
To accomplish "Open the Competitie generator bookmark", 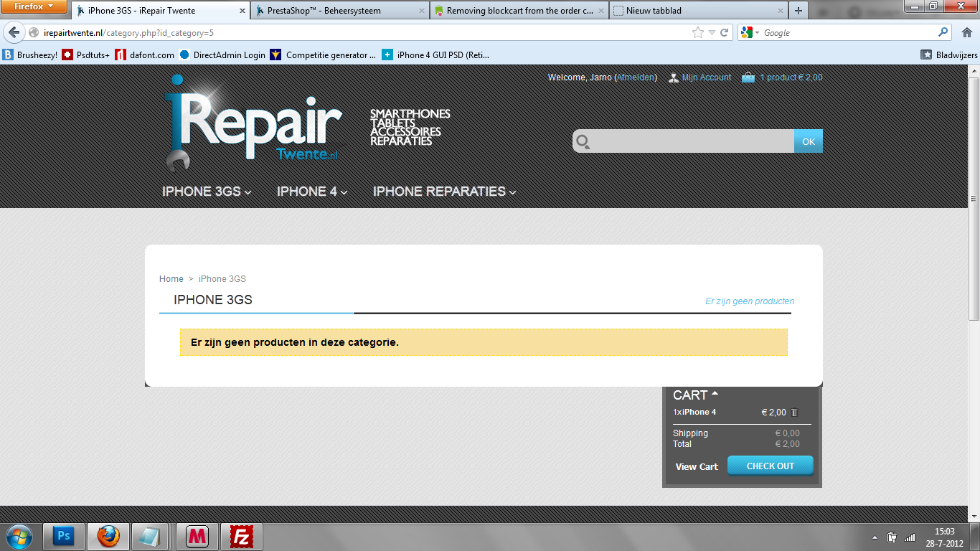I will (323, 55).
